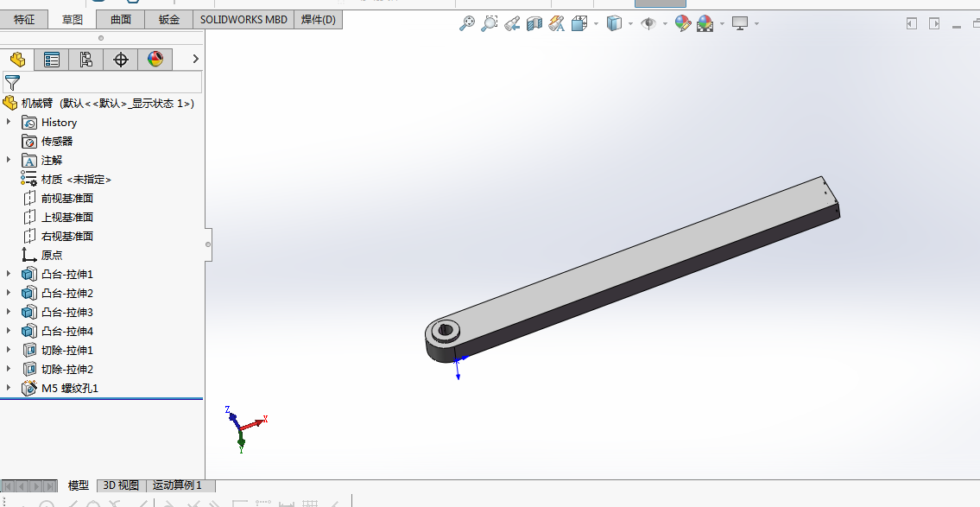Screen dimensions: 980x507
Task: Select the 凸台-拉伸1 extrude icon
Action: 28,274
